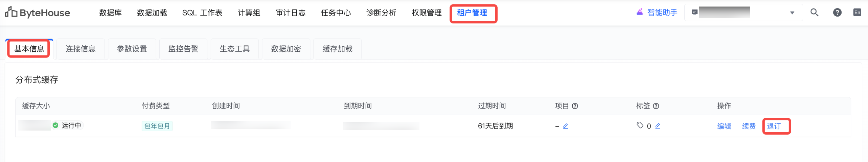868x162 pixels.
Task: Edit project with the pencil icon
Action: pos(566,126)
